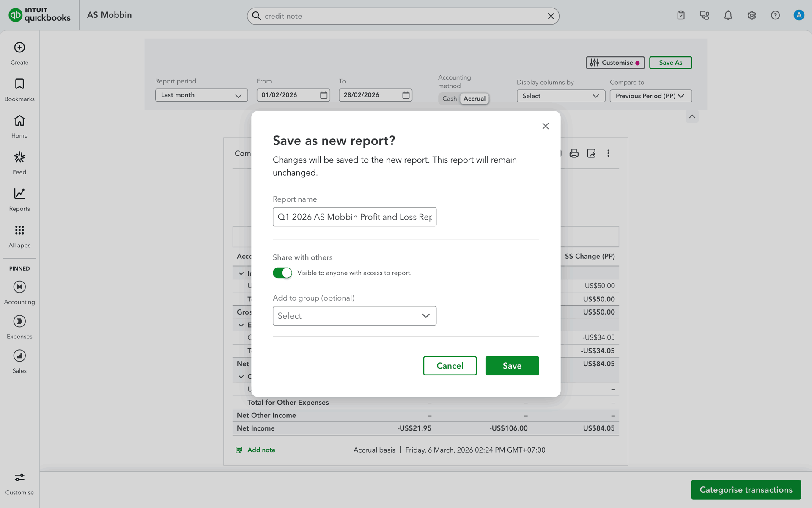Viewport: 812px width, 508px height.
Task: Click the credit note search box
Action: [403, 16]
